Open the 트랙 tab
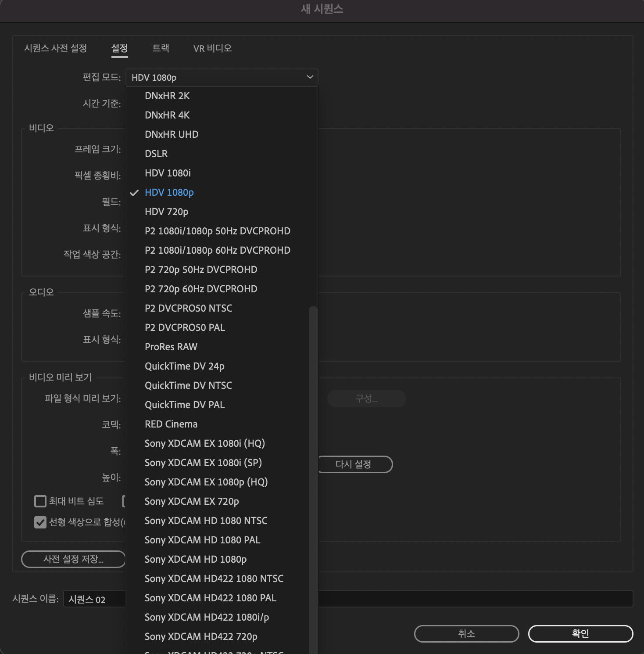 161,48
